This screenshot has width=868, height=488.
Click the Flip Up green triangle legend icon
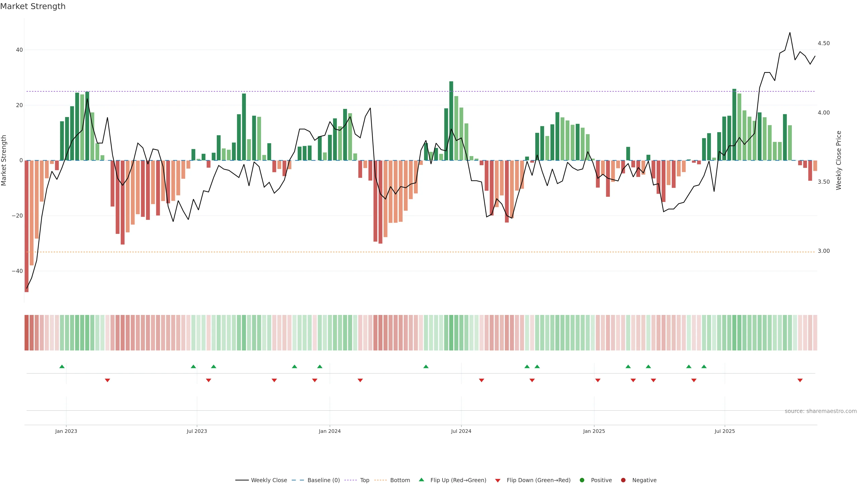coord(421,480)
